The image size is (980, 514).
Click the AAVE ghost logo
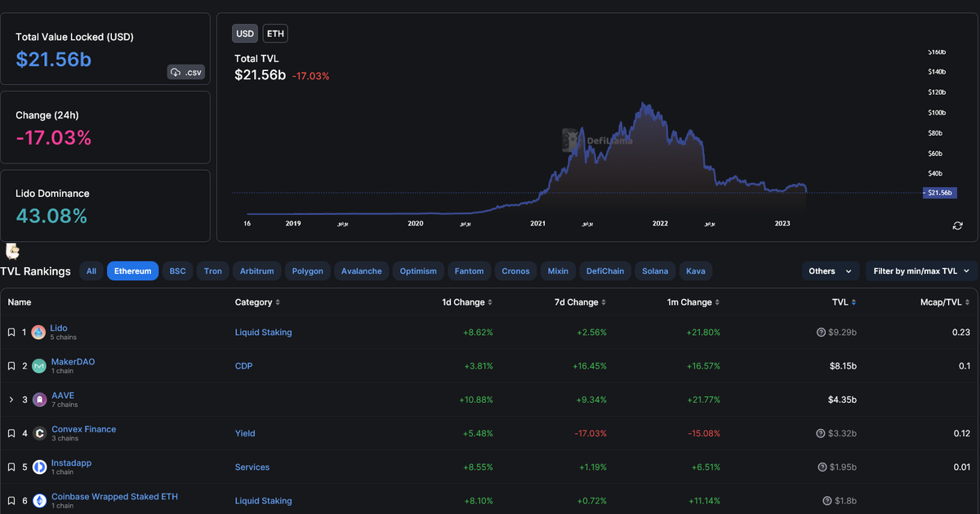tap(39, 400)
